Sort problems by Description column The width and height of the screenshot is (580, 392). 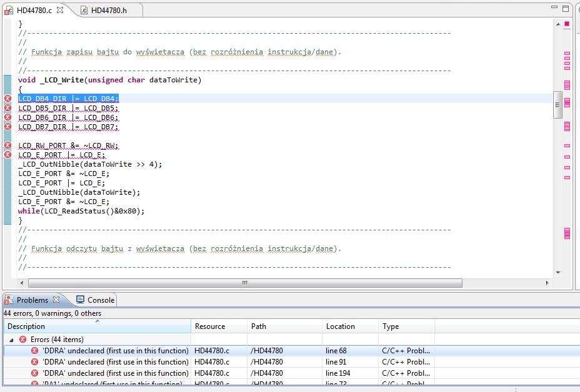pos(97,326)
